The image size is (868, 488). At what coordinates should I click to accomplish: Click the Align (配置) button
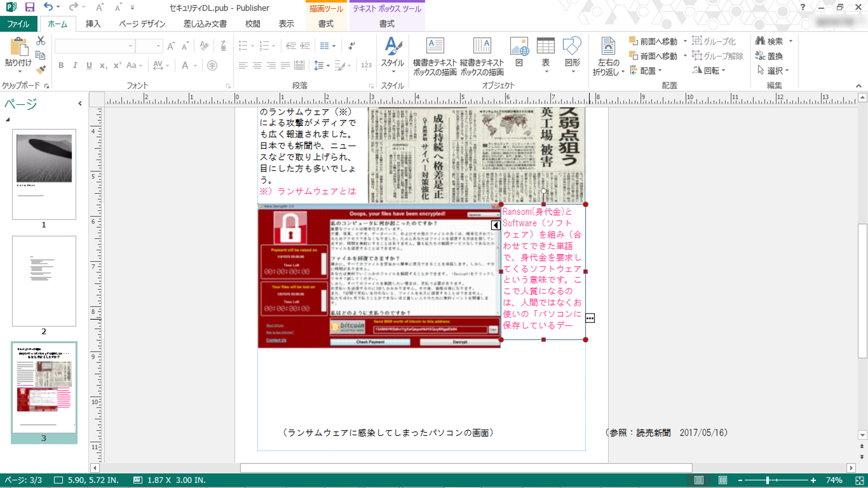[647, 70]
